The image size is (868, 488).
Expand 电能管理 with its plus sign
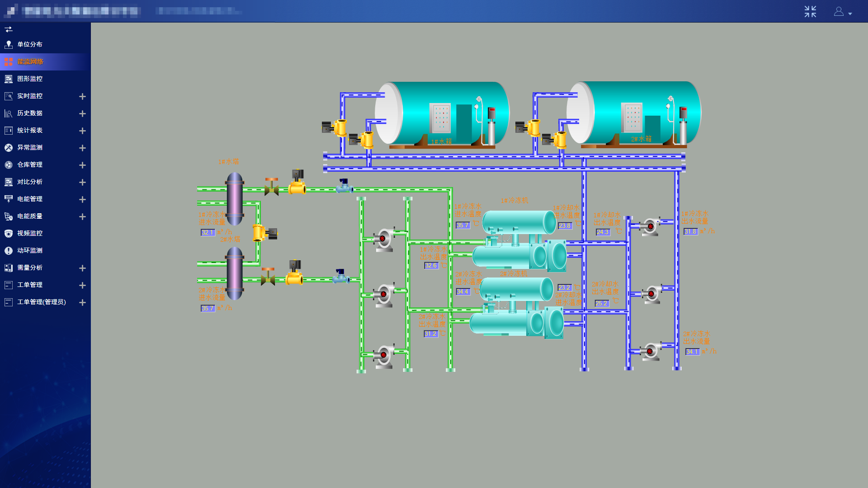click(x=82, y=199)
